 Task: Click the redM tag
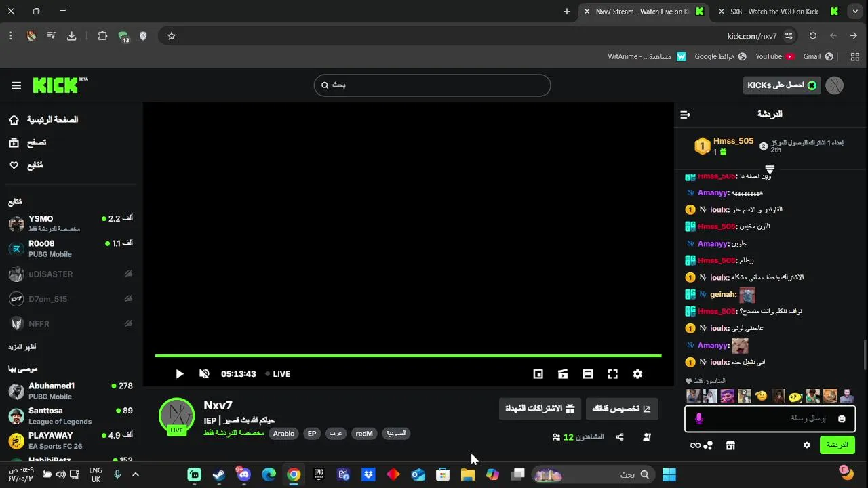(x=364, y=434)
